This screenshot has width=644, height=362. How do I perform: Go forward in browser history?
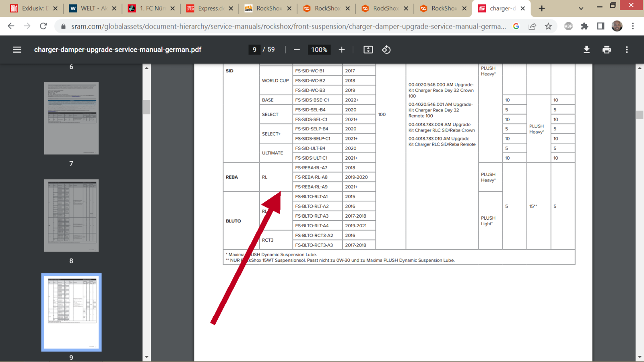point(27,26)
